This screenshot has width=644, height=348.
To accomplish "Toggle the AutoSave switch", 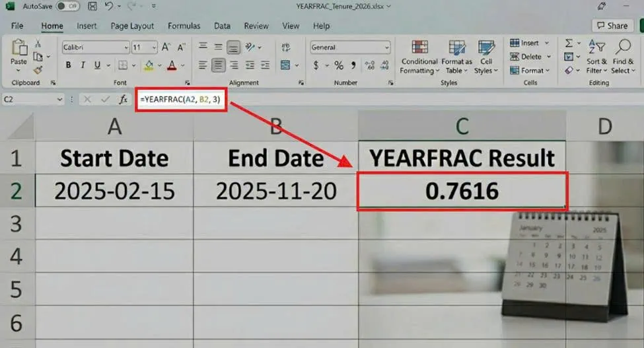I will pos(68,6).
